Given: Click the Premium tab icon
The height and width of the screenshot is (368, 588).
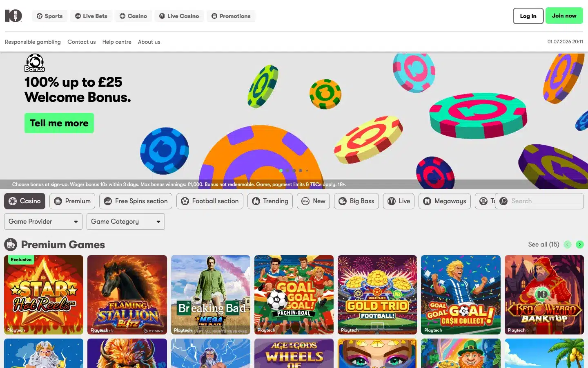Looking at the screenshot, I should click(x=58, y=201).
